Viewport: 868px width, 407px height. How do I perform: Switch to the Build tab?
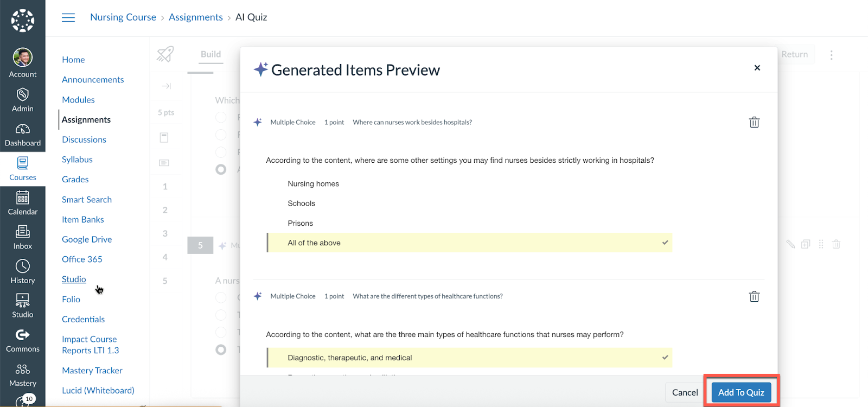pyautogui.click(x=210, y=54)
